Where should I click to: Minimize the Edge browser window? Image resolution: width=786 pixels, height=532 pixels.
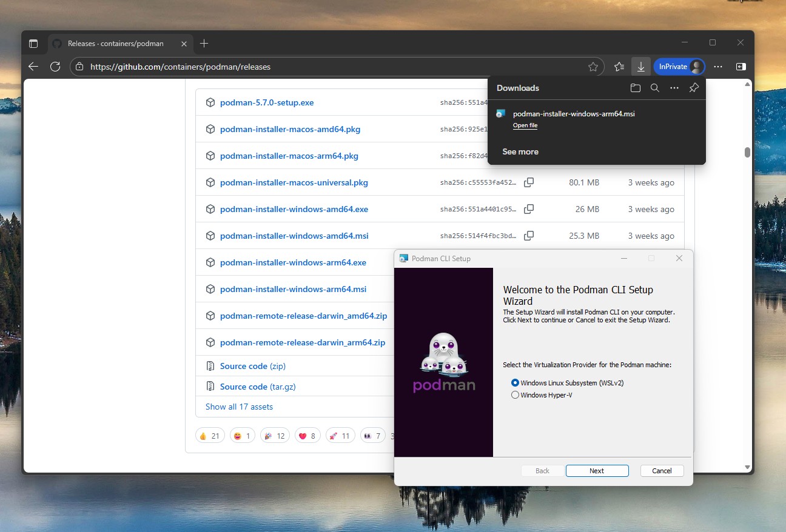(685, 42)
